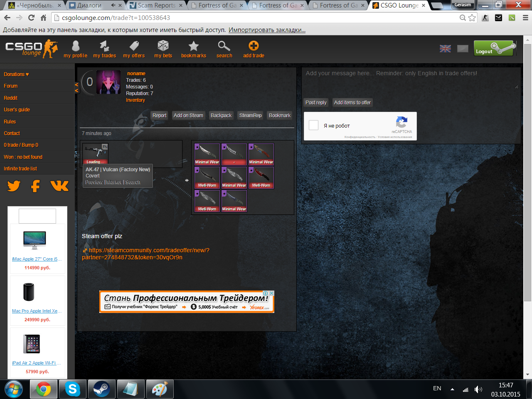Open Reddit in sidebar menu
This screenshot has height=399, width=532.
pos(10,98)
